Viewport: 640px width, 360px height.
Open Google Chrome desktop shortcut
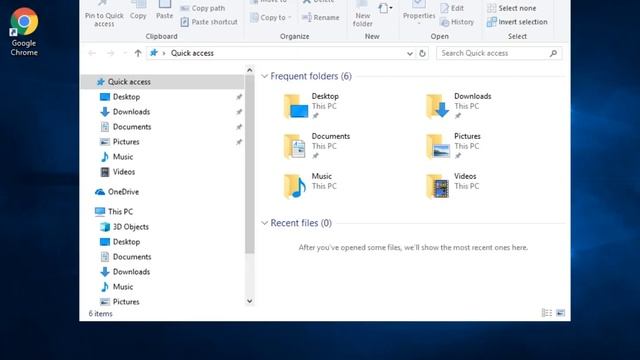click(x=24, y=32)
